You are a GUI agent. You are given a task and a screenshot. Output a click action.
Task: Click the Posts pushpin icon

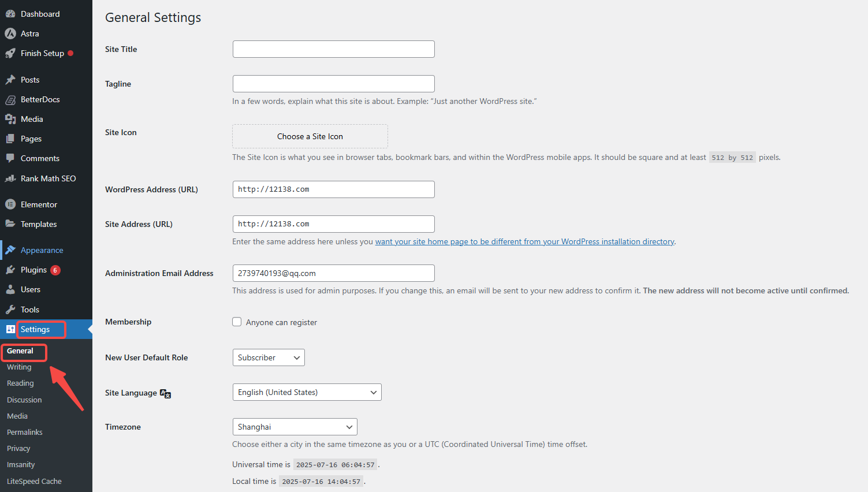pyautogui.click(x=10, y=80)
